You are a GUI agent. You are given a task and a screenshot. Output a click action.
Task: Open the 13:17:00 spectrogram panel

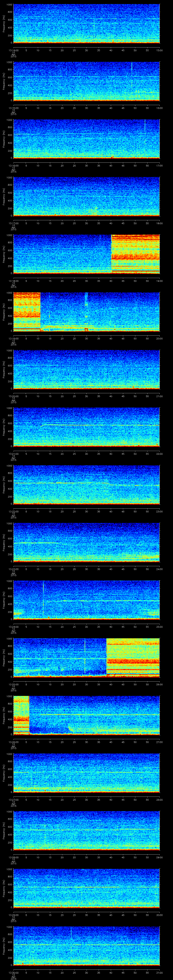(x=86, y=196)
